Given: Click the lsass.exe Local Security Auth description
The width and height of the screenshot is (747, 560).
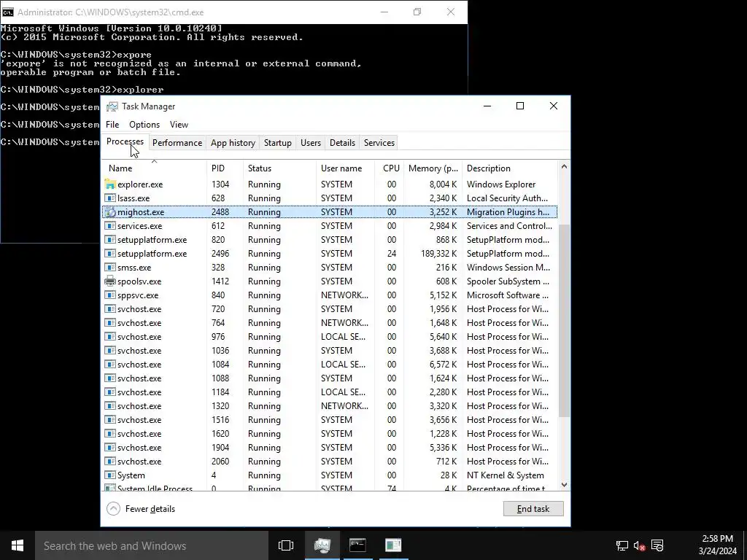Looking at the screenshot, I should [x=508, y=198].
